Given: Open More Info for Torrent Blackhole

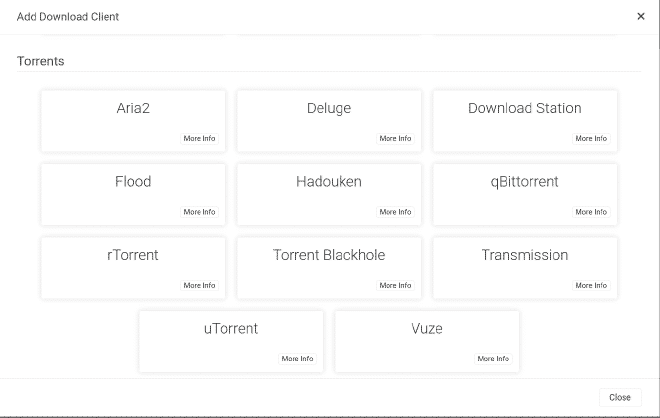Looking at the screenshot, I should point(395,285).
